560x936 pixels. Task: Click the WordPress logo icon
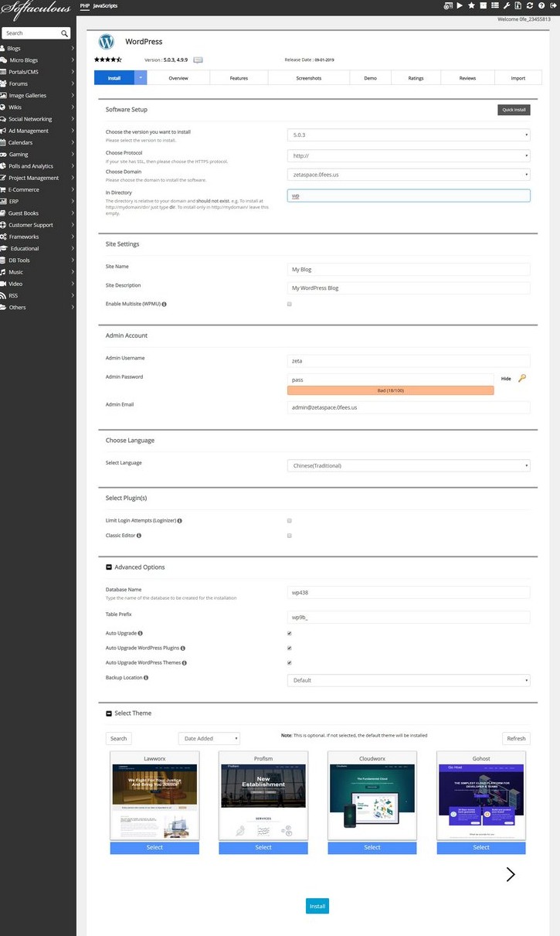(x=107, y=42)
